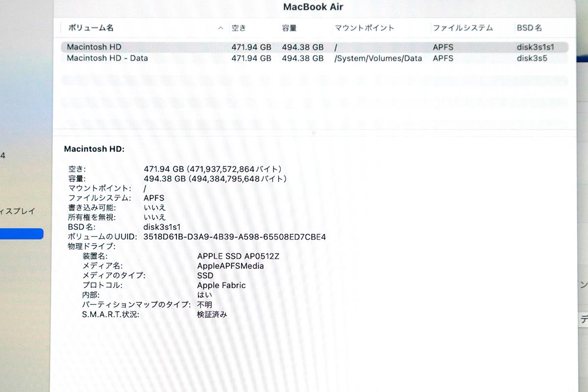
Task: Click the はい value beside 内部:
Action: pos(204,295)
